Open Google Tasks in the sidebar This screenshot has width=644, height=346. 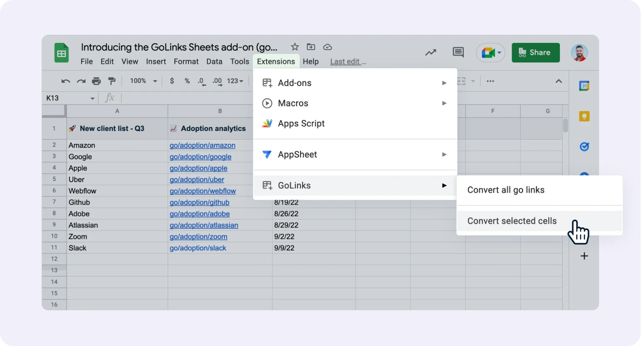point(584,147)
